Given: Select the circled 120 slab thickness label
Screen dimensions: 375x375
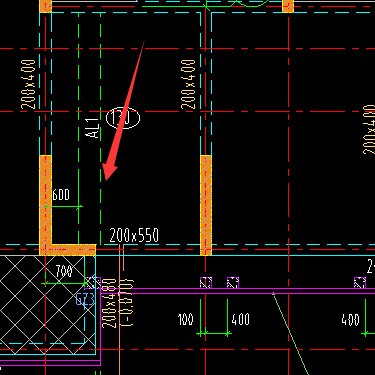Looking at the screenshot, I should 123,118.
